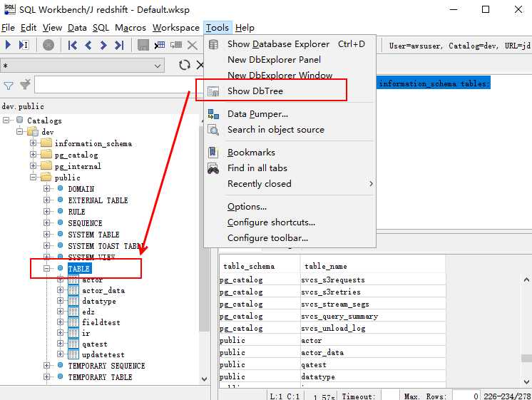532x400 pixels.
Task: Click the Max. Rows input field
Action: [x=466, y=396]
